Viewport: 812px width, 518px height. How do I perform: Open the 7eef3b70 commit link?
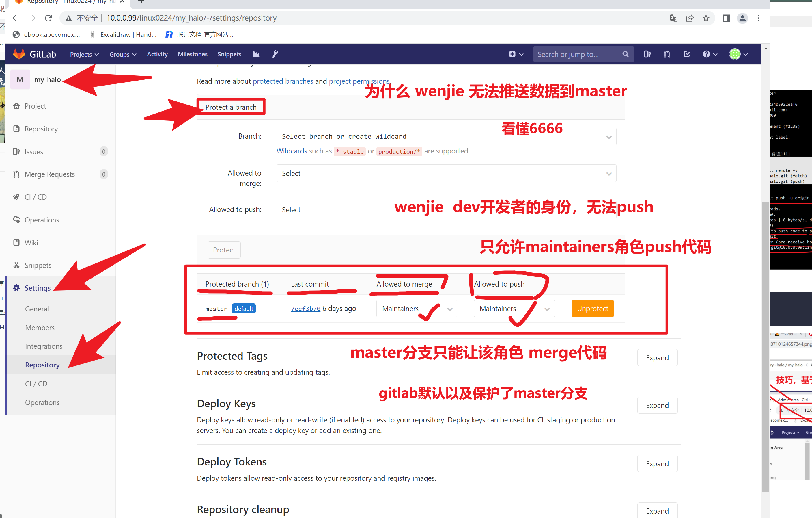click(305, 309)
